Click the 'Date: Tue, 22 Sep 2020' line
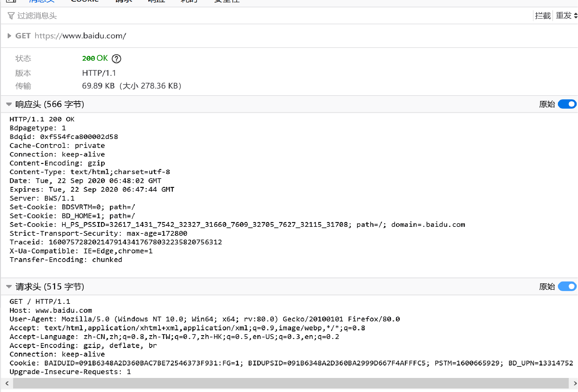 pos(85,181)
